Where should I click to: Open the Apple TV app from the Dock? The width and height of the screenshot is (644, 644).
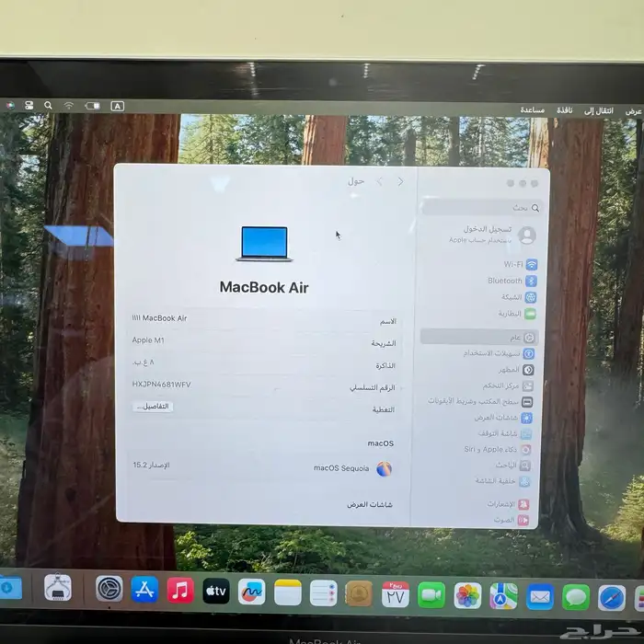[216, 592]
